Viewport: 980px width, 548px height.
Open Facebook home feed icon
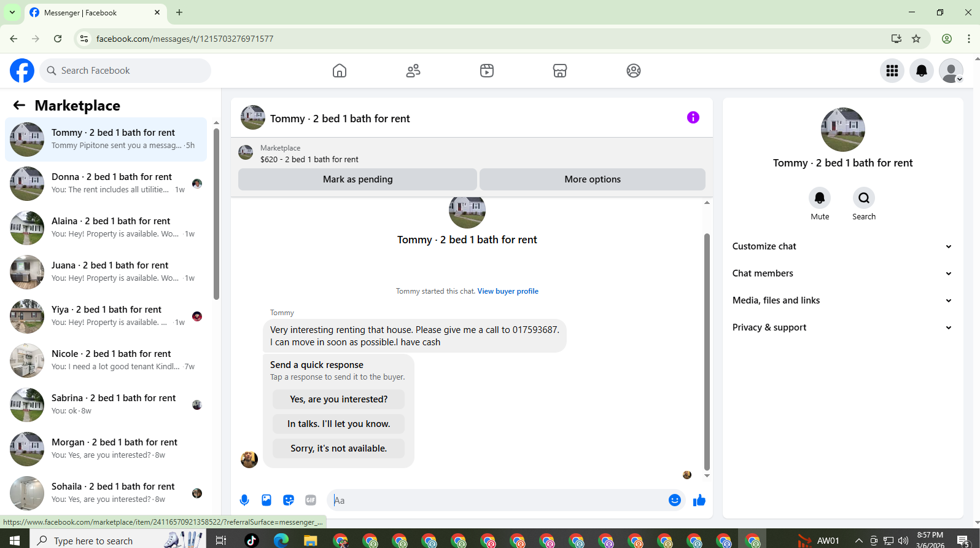coord(340,71)
